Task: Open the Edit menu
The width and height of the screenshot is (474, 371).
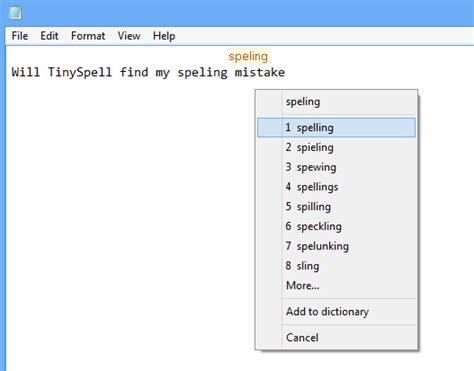Action: coord(49,36)
